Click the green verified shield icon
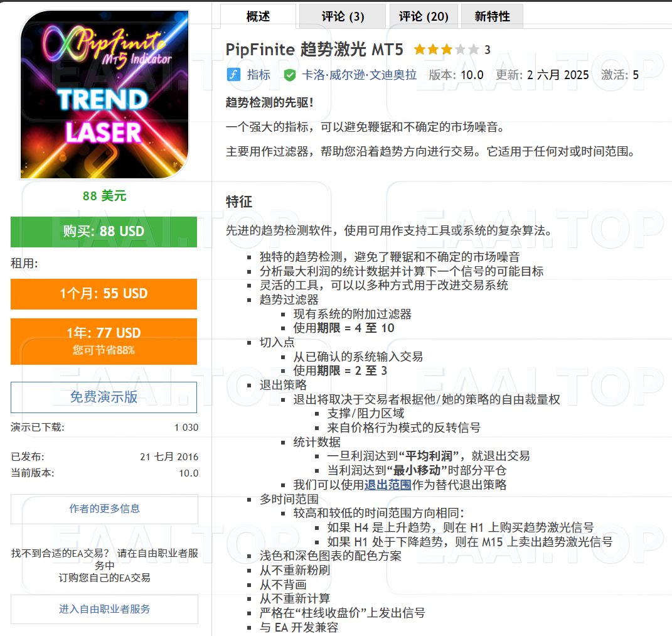Screen dimensions: 672x636 click(290, 75)
